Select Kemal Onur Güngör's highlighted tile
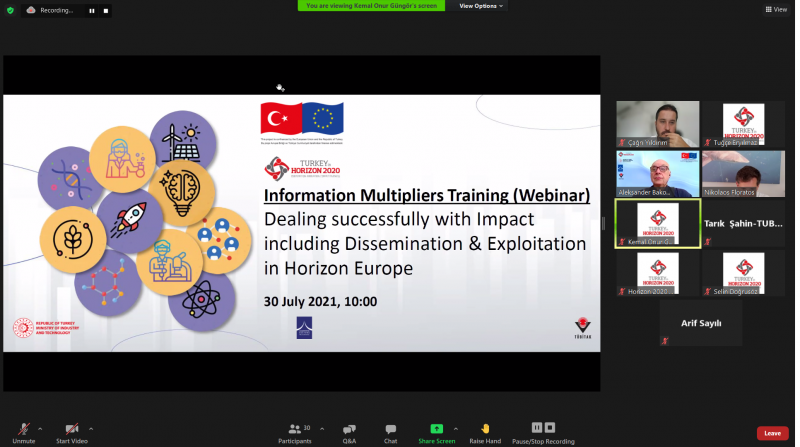The width and height of the screenshot is (800, 447). pyautogui.click(x=658, y=224)
